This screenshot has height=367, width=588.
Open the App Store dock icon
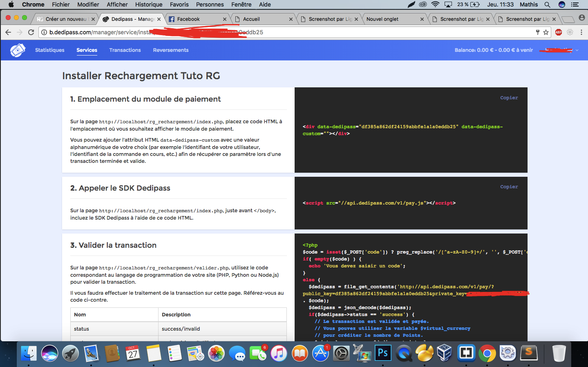[320, 353]
